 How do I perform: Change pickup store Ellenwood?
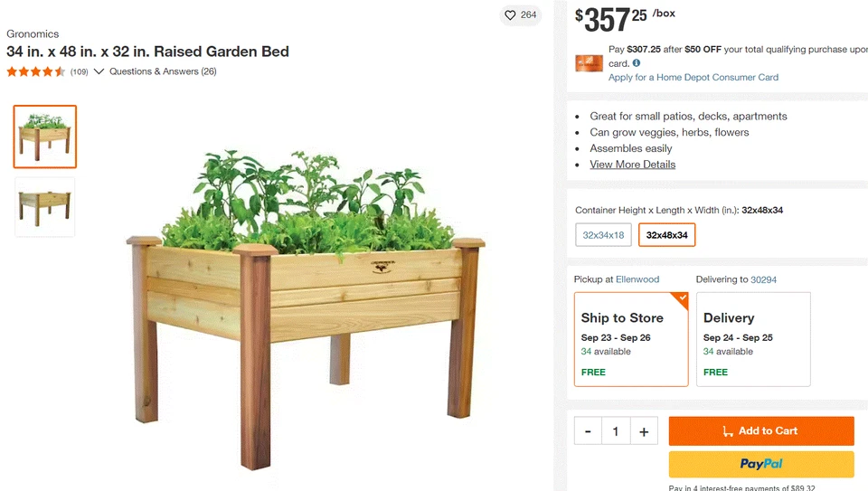(x=637, y=279)
